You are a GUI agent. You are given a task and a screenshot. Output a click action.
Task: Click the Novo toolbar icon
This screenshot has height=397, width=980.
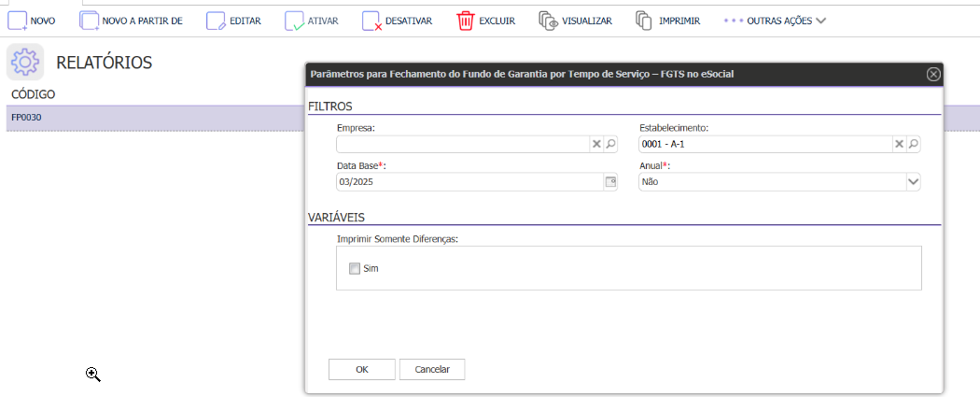point(17,21)
